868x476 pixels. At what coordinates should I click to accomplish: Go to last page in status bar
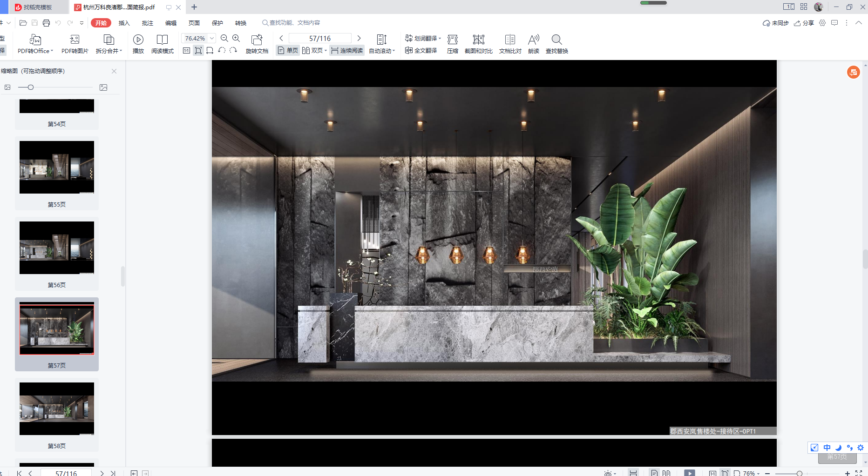113,473
